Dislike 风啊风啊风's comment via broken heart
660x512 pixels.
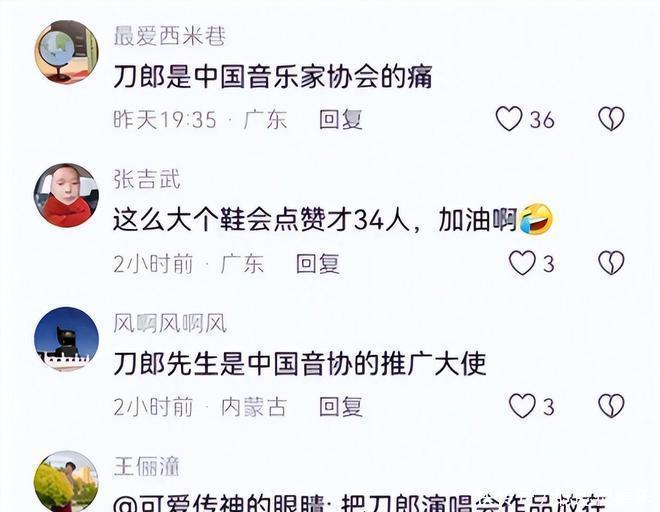point(611,406)
